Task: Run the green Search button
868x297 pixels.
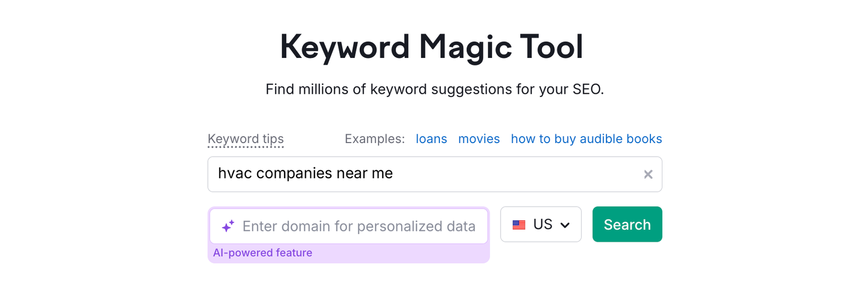Action: (x=627, y=224)
